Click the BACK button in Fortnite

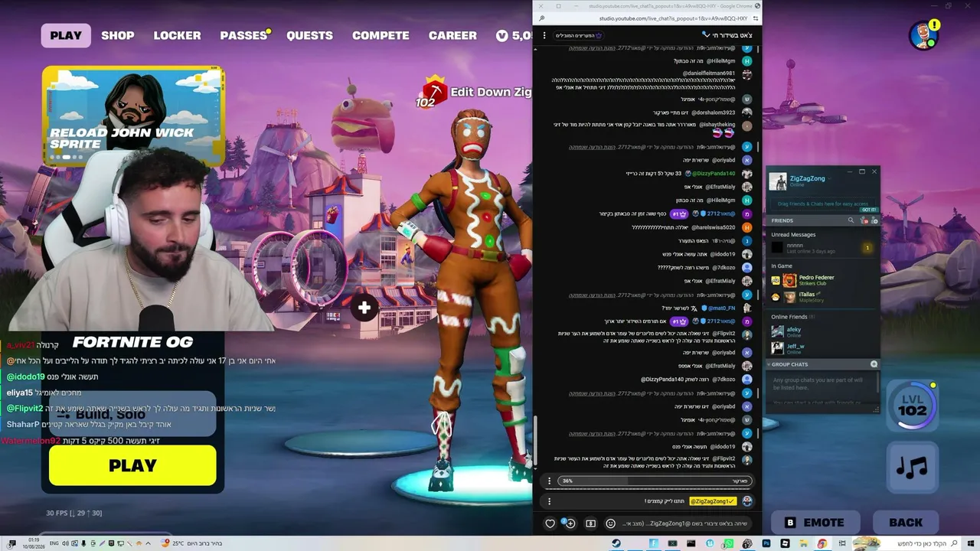click(906, 523)
